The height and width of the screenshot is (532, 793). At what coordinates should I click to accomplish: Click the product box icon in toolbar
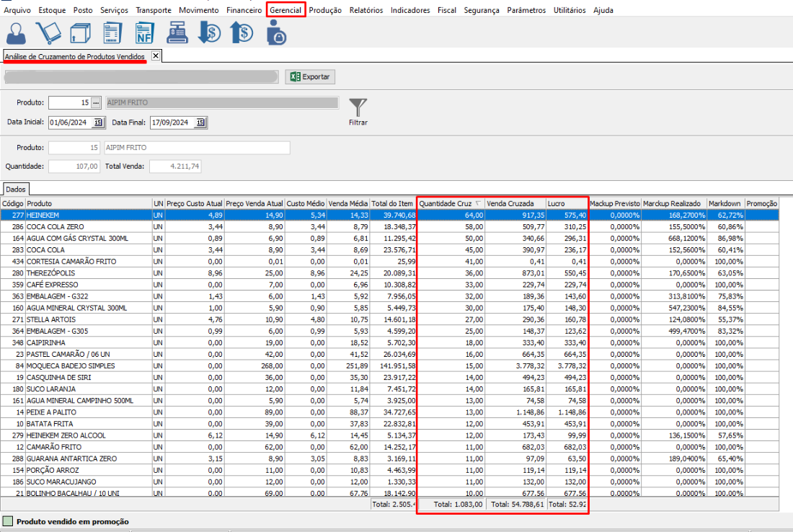tap(79, 33)
